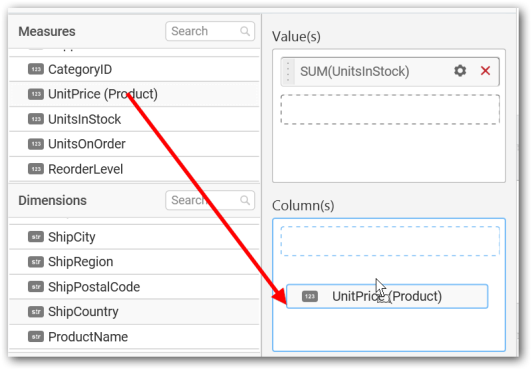Click the string icon beside ProductName

point(36,337)
